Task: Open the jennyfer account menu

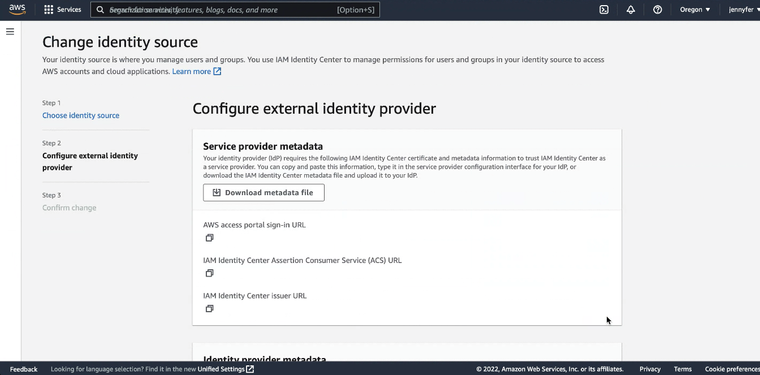Action: click(x=744, y=10)
